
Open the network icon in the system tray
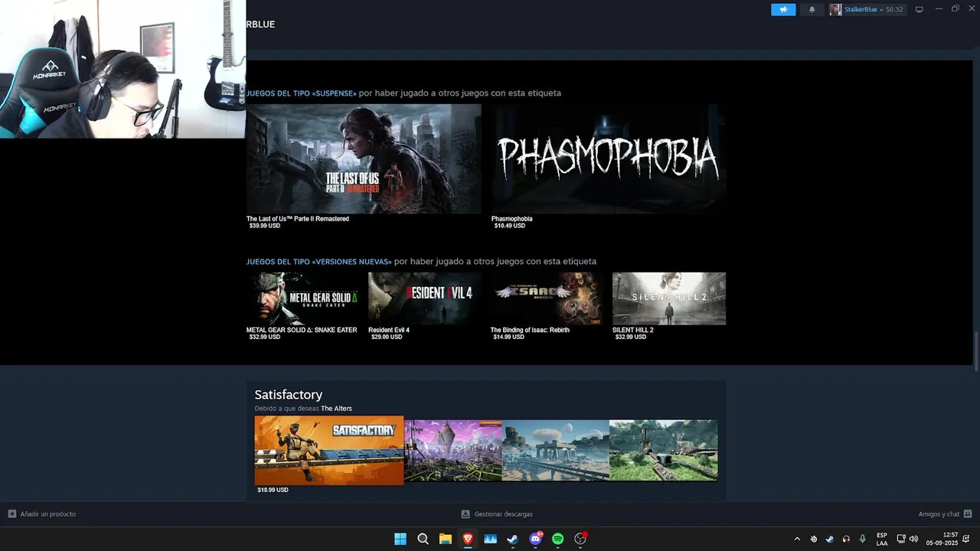[x=901, y=539]
